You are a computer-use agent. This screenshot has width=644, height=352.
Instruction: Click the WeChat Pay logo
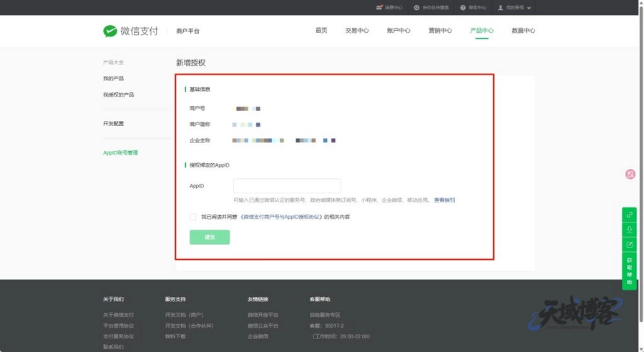pyautogui.click(x=131, y=31)
